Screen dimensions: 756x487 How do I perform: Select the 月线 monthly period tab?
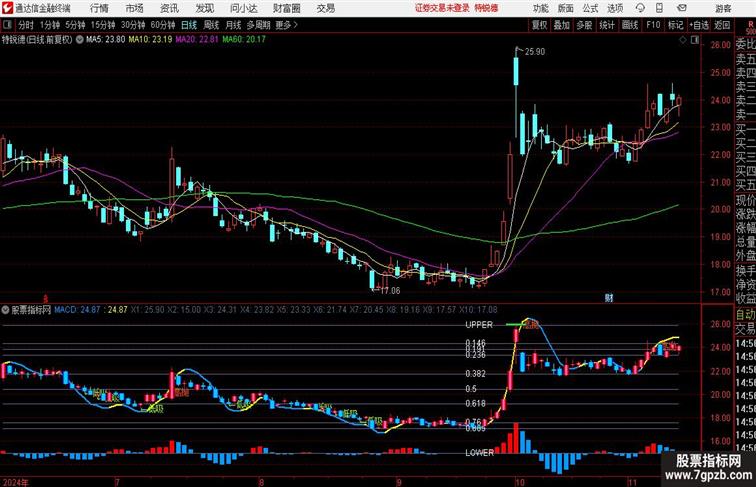tap(233, 25)
